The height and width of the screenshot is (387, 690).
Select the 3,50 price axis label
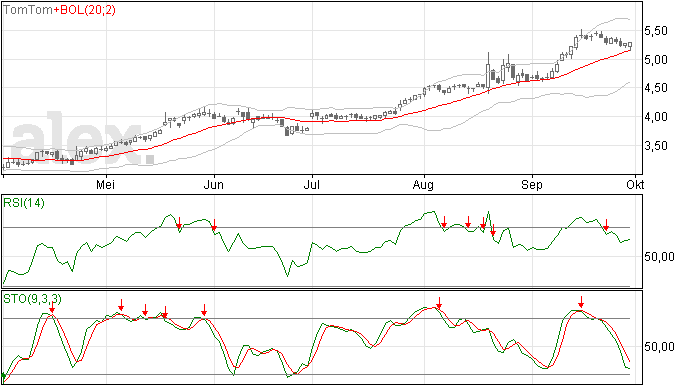coord(656,145)
